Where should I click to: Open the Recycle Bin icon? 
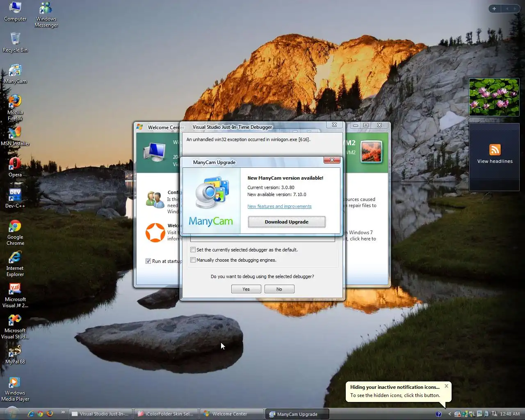(15, 43)
